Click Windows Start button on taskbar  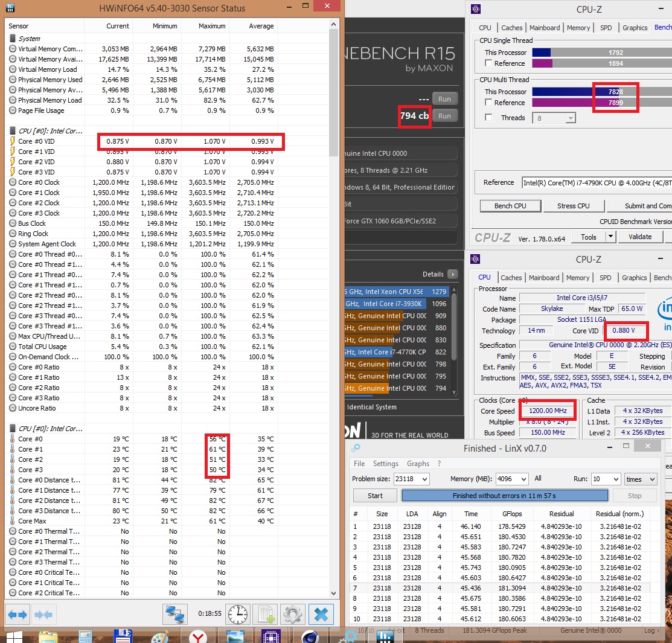[13, 636]
